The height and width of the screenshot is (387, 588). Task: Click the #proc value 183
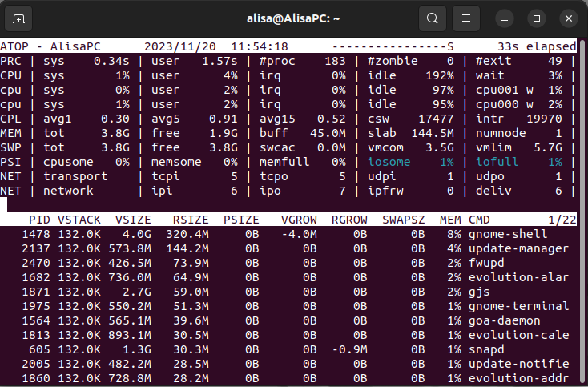pos(335,61)
